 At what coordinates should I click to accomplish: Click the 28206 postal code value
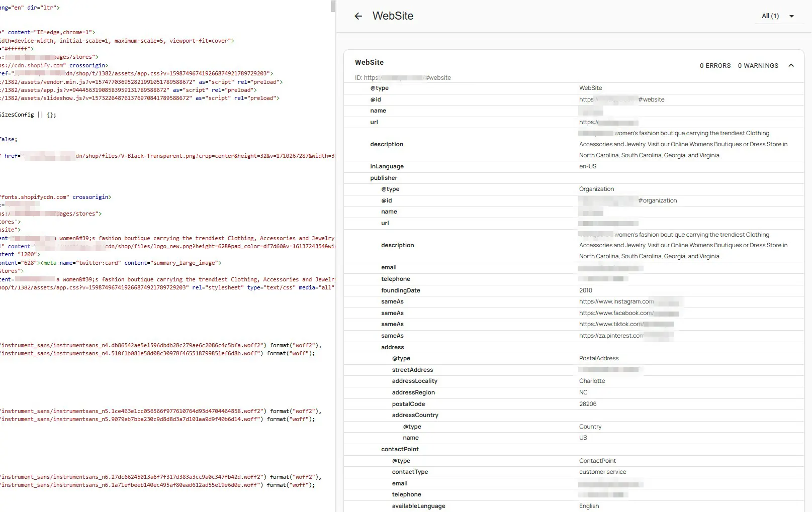588,404
